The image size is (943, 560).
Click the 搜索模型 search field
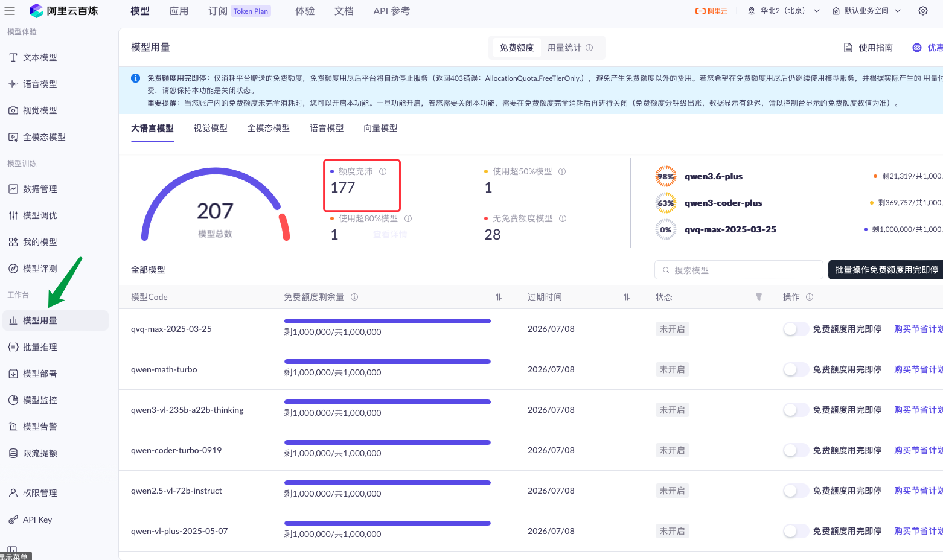click(x=739, y=270)
